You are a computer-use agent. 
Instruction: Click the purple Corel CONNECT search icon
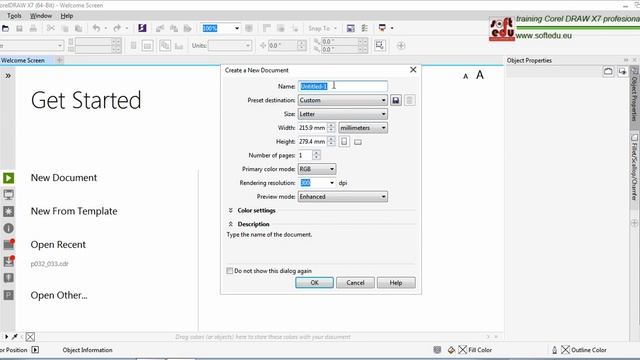click(x=142, y=28)
